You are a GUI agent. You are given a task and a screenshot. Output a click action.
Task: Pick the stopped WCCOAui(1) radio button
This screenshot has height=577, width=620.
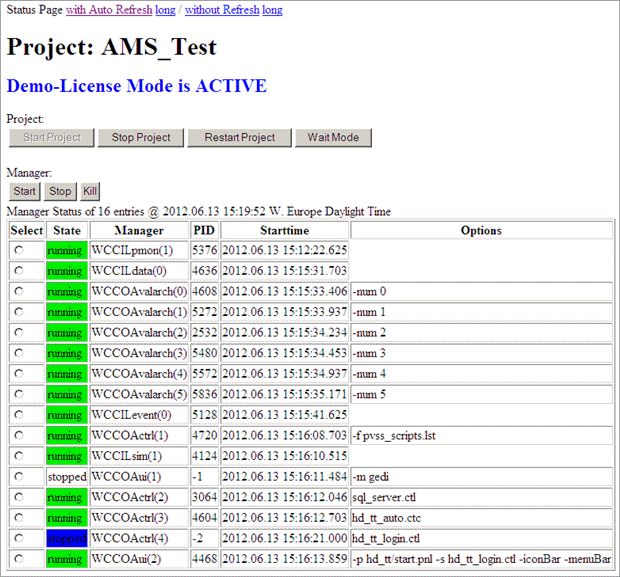tap(19, 477)
